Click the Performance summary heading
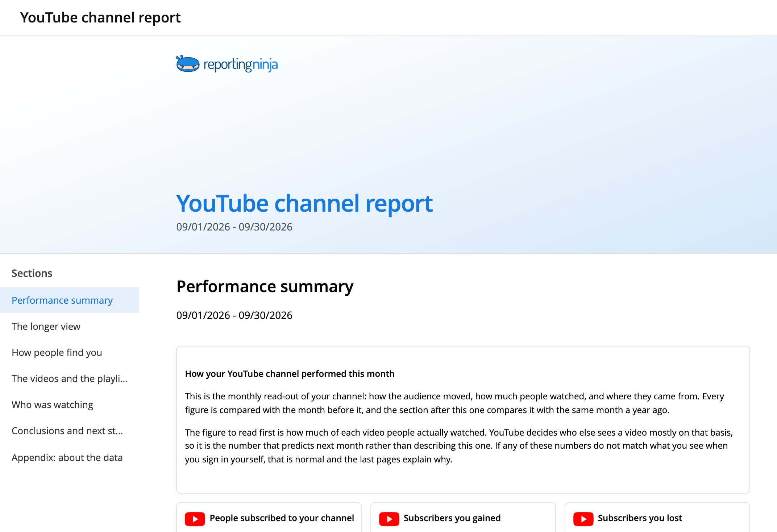The image size is (777, 532). (x=265, y=286)
